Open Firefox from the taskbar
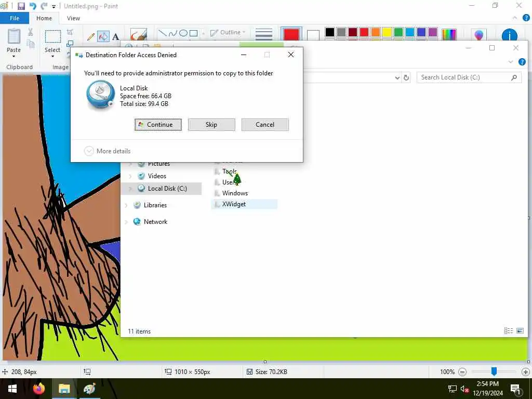 (x=39, y=389)
